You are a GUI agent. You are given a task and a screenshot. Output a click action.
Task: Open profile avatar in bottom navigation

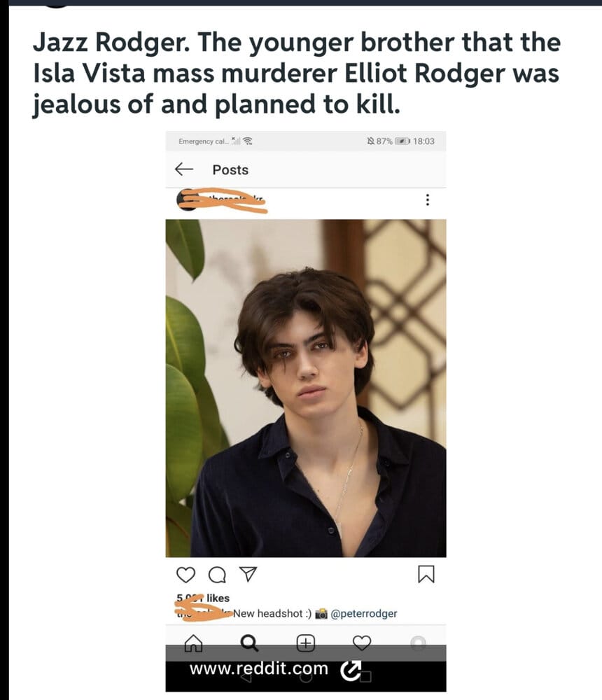[419, 643]
